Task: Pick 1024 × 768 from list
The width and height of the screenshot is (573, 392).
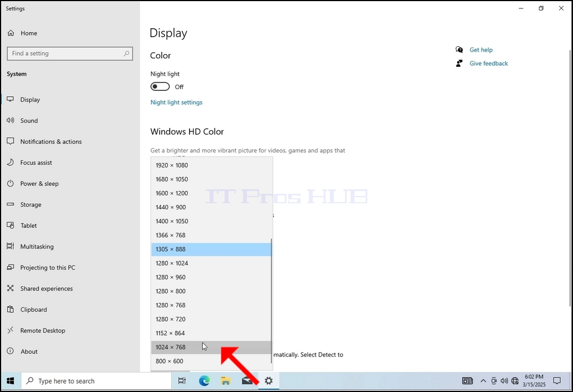Action: point(212,347)
